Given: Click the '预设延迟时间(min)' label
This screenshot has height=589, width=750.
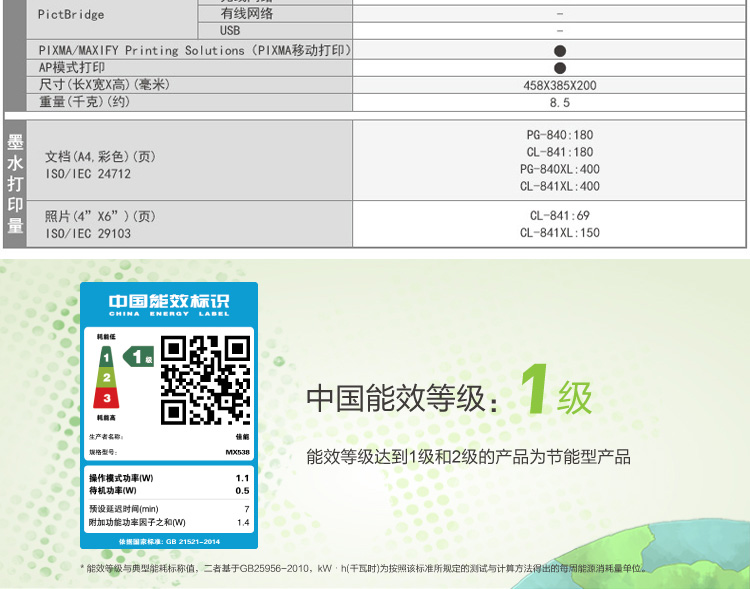Looking at the screenshot, I should click(123, 509).
